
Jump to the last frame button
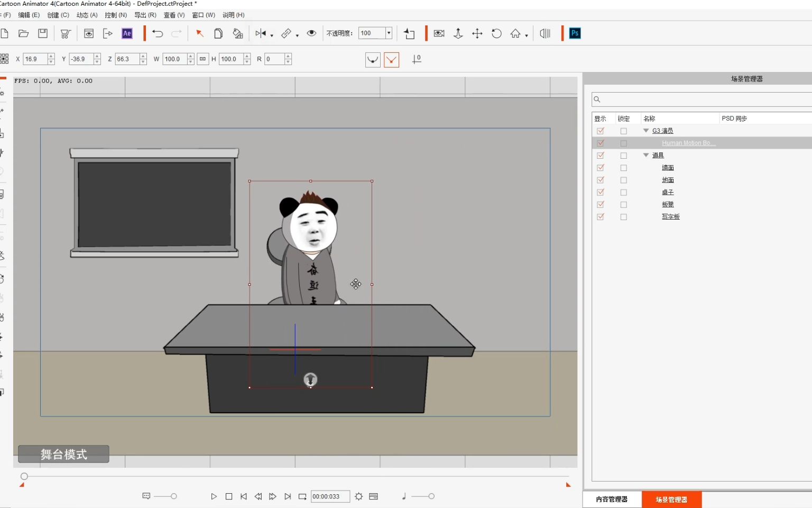click(288, 496)
